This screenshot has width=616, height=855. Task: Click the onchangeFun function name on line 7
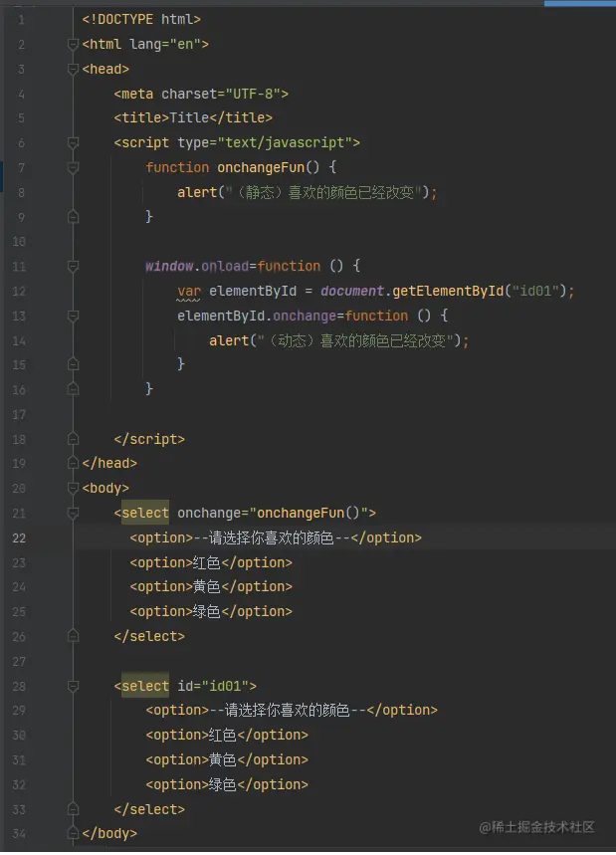[261, 167]
